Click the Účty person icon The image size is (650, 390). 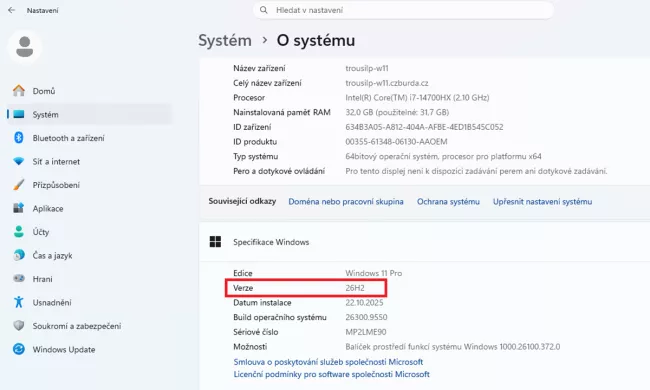[x=19, y=231]
